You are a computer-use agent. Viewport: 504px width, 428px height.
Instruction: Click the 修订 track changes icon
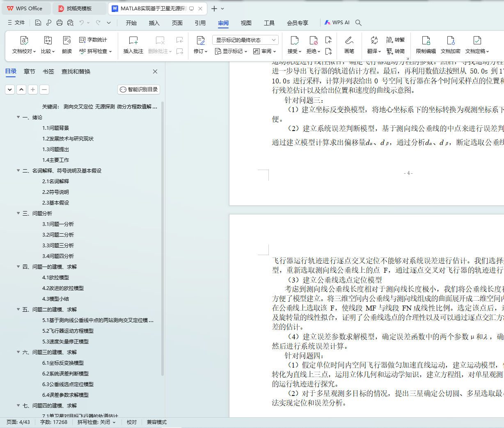[200, 40]
